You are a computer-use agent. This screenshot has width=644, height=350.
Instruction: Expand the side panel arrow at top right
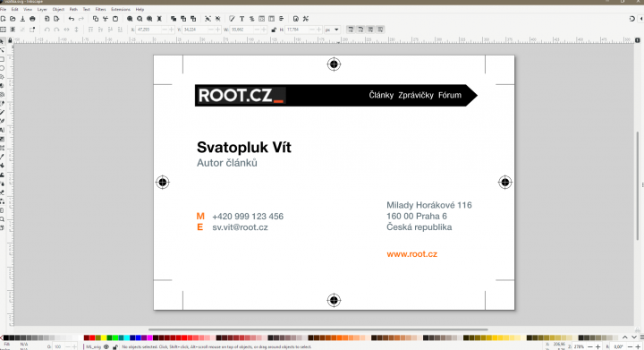click(641, 19)
